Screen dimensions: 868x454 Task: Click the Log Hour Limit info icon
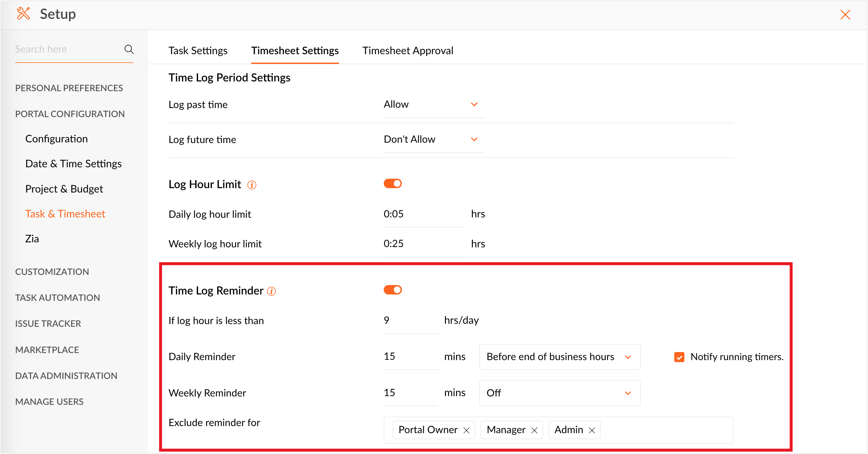tap(252, 185)
